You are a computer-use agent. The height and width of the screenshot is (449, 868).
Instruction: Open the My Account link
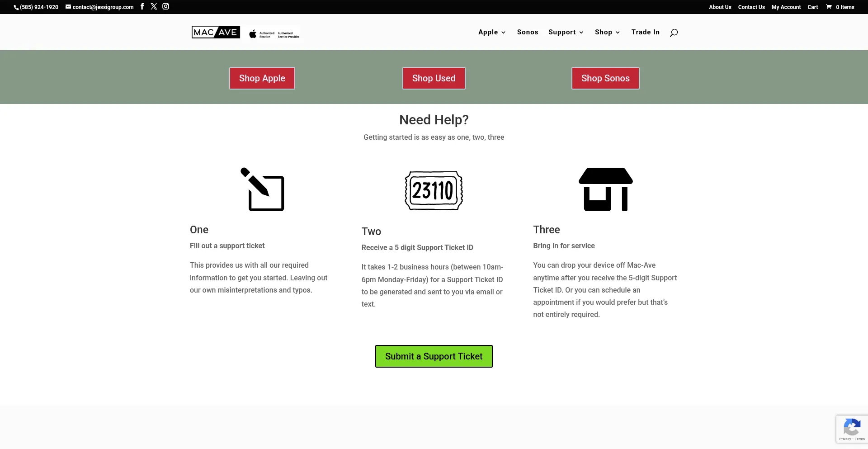pos(786,7)
